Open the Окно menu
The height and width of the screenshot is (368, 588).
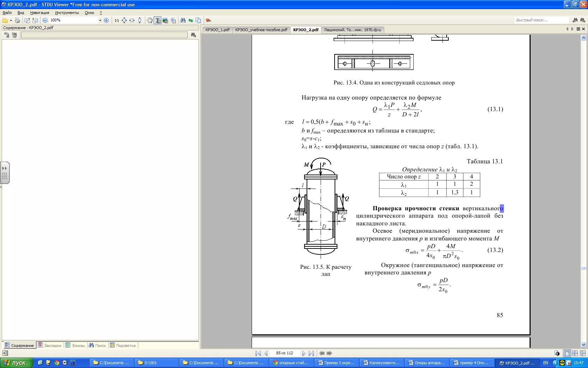(89, 13)
